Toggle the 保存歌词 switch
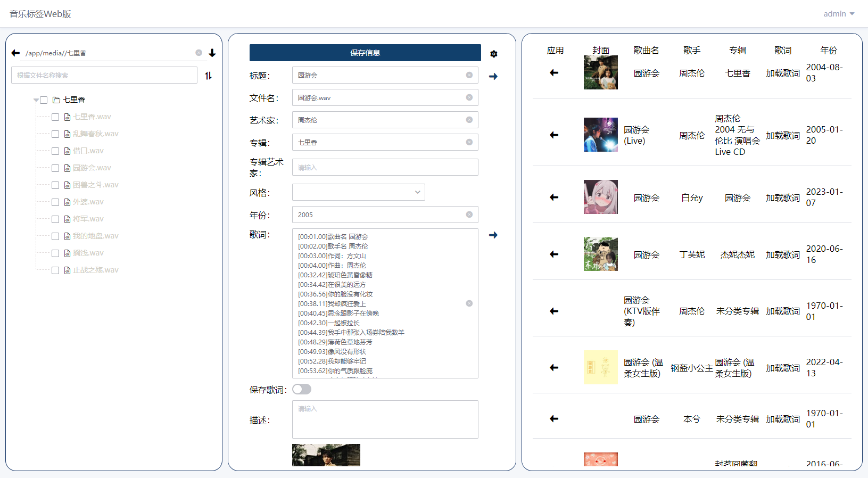Screen dimensions: 868x478 tap(302, 389)
